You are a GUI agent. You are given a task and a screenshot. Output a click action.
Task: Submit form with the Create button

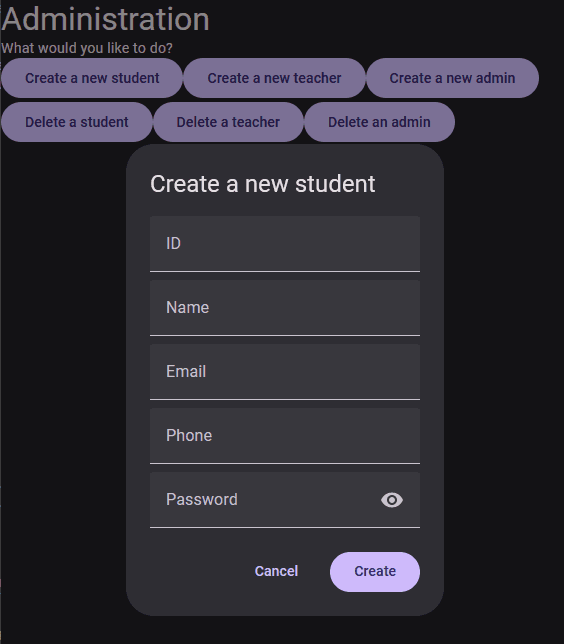point(375,571)
